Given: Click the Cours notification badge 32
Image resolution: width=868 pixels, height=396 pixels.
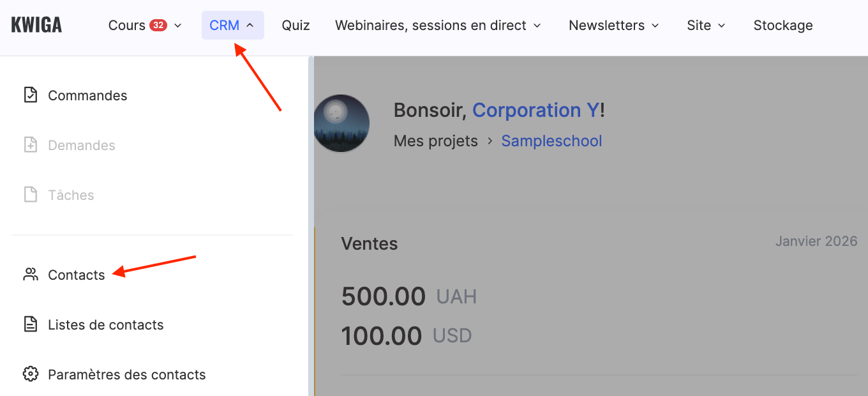Looking at the screenshot, I should 158,26.
